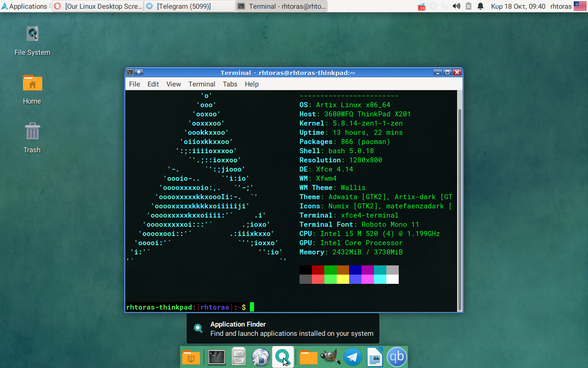Click the Telegram tray icon with red badge

421,6
